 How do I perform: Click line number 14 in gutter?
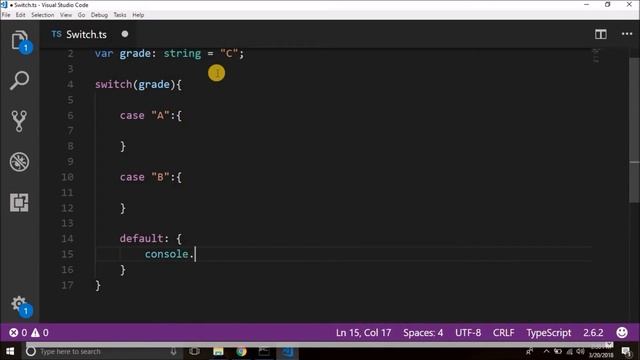(67, 239)
